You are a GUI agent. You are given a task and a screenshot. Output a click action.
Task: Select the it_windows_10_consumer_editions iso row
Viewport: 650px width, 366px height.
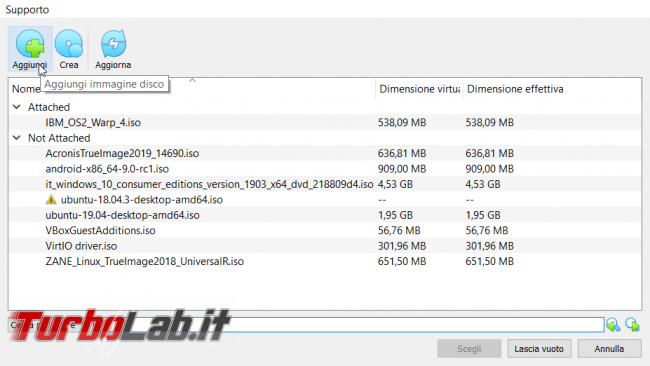209,184
